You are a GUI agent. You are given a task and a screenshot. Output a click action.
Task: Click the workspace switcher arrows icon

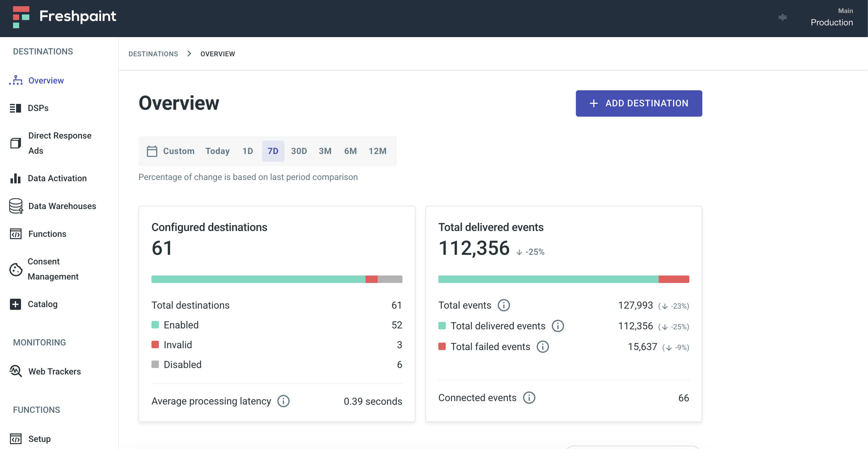(782, 17)
